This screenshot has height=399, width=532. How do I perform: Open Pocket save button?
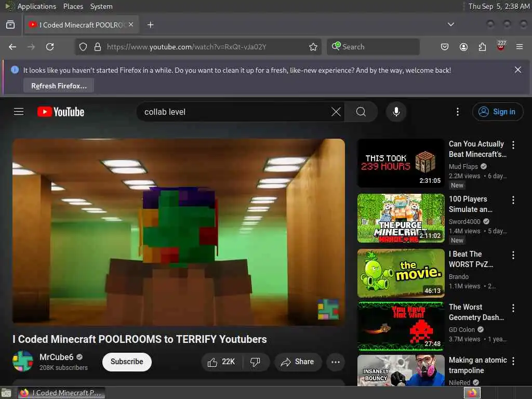(445, 47)
